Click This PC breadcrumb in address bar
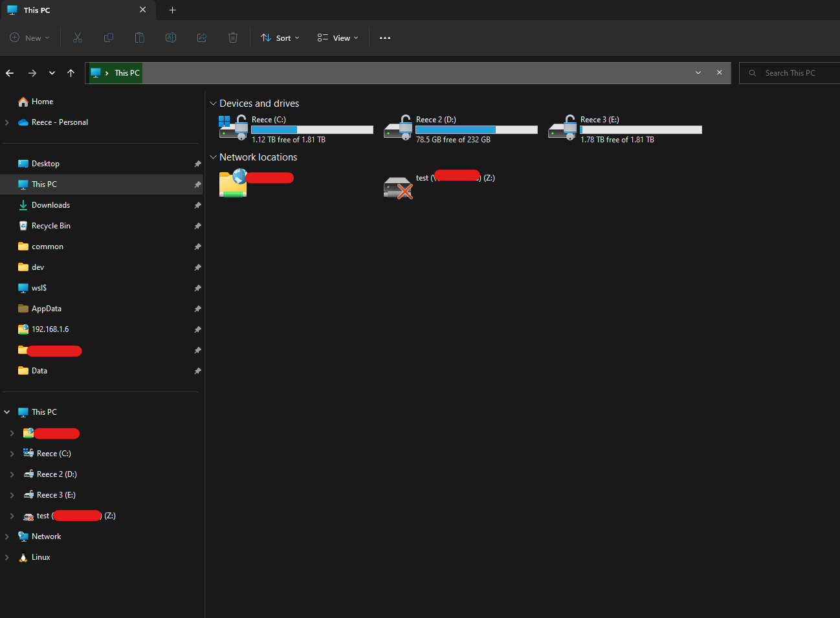The image size is (840, 618). [127, 73]
